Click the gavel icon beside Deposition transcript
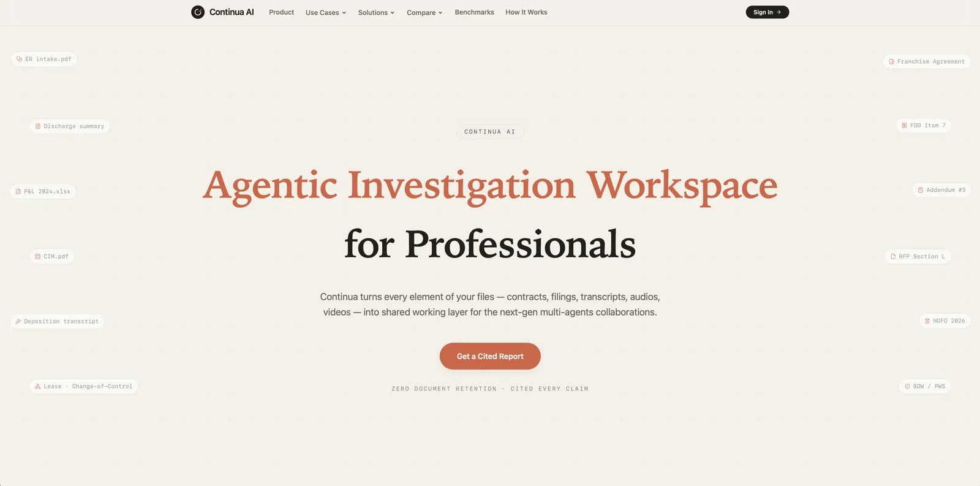Screen dimensions: 980x486 pos(18,322)
